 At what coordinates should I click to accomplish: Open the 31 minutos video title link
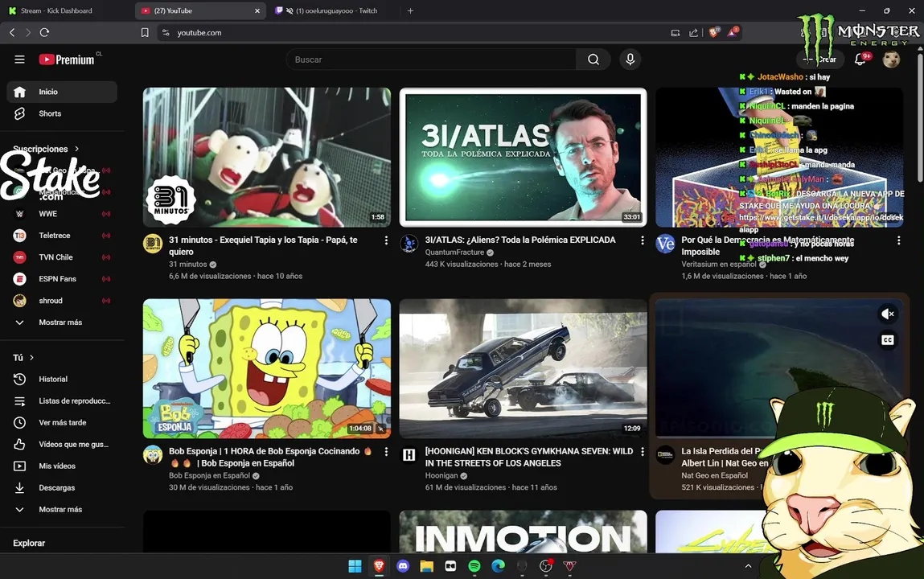point(264,245)
